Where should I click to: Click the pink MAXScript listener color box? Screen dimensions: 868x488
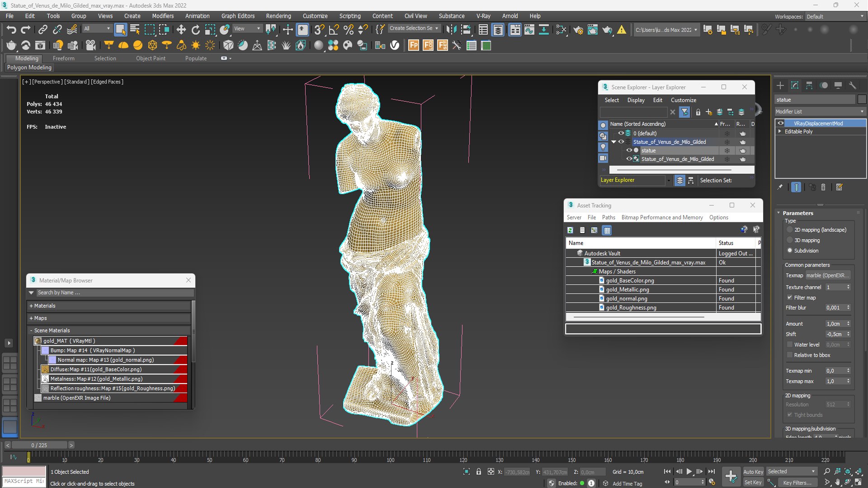(x=24, y=471)
